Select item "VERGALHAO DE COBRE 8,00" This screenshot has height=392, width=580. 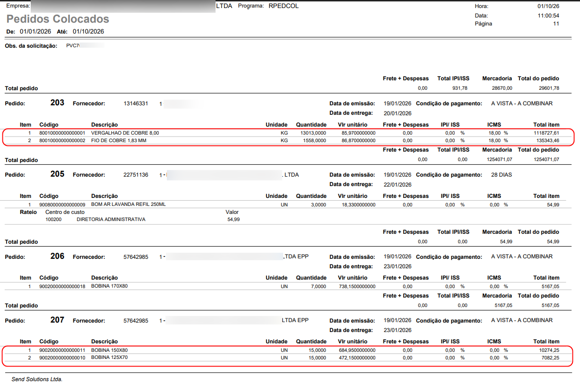tap(125, 133)
